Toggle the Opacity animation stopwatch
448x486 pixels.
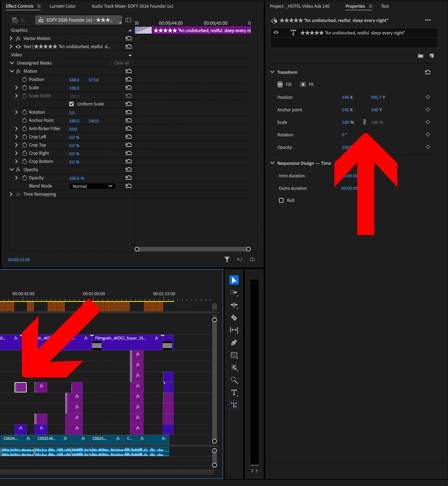tap(24, 178)
